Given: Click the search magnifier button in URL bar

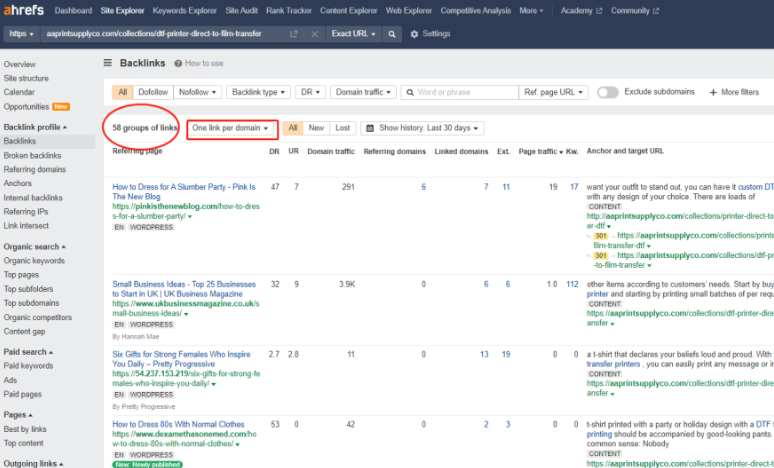Looking at the screenshot, I should pos(391,34).
